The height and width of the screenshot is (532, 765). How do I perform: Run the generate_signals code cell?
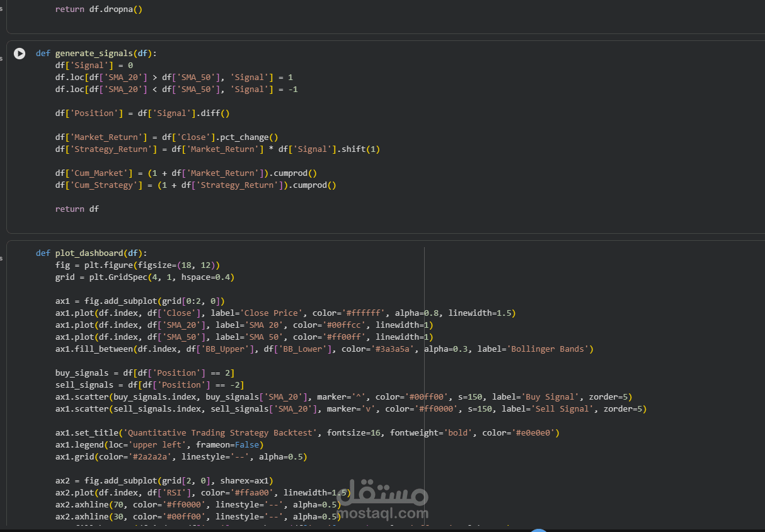20,54
